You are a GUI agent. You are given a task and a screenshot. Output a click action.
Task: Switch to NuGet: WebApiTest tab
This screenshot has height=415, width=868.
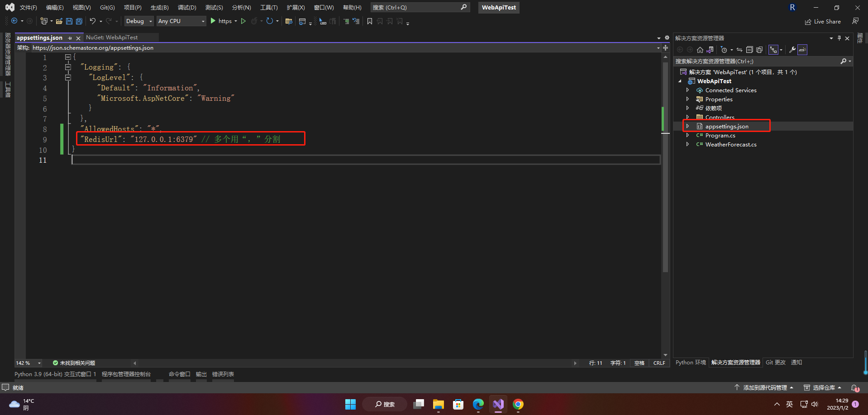(112, 38)
